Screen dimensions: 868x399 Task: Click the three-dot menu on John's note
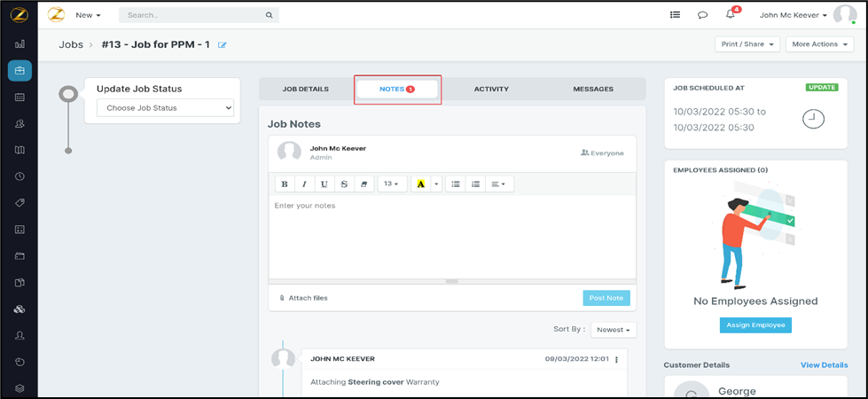[x=617, y=360]
